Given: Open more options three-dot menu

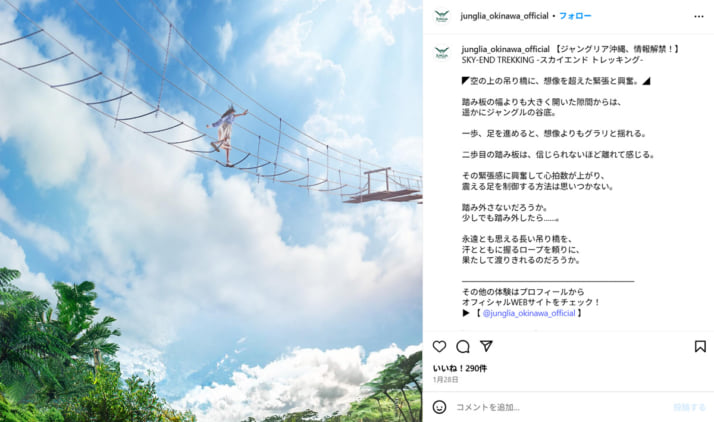Looking at the screenshot, I should [699, 16].
